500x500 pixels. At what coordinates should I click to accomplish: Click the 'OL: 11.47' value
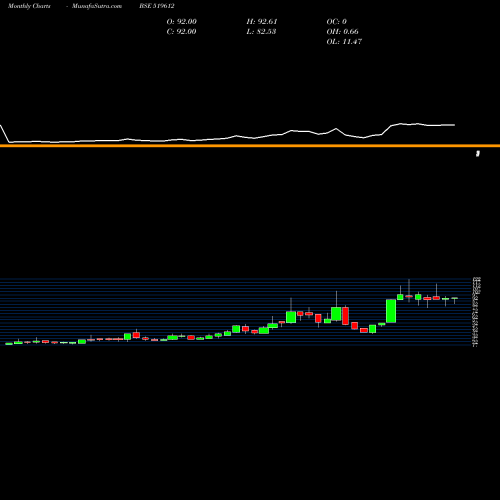pyautogui.click(x=344, y=42)
